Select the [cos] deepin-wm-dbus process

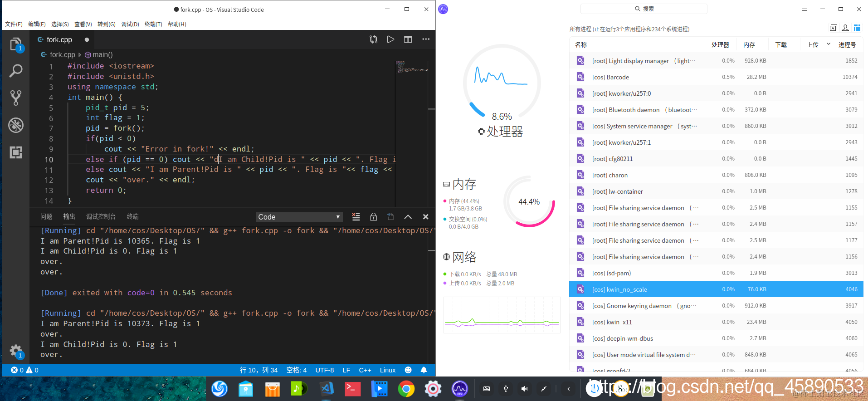[717, 338]
